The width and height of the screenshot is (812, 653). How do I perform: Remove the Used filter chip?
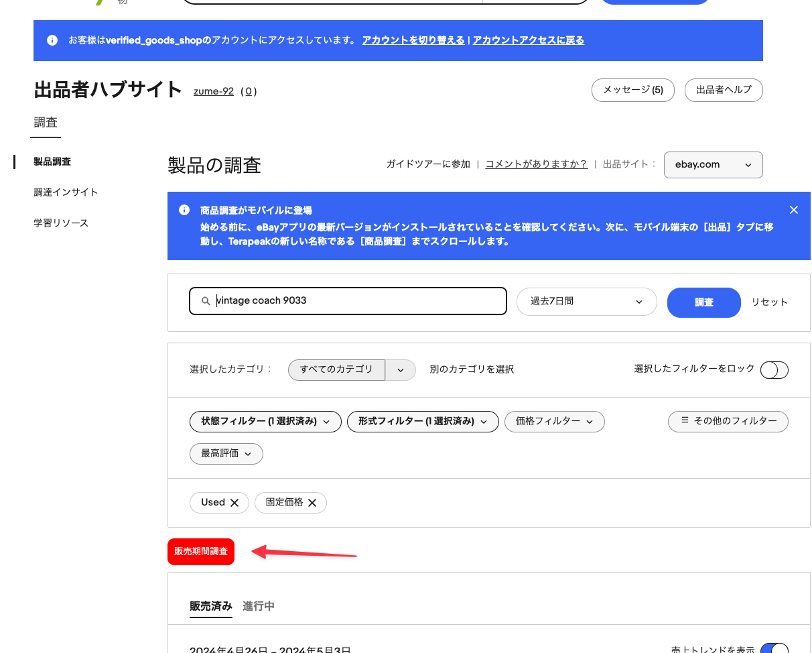[x=234, y=503]
